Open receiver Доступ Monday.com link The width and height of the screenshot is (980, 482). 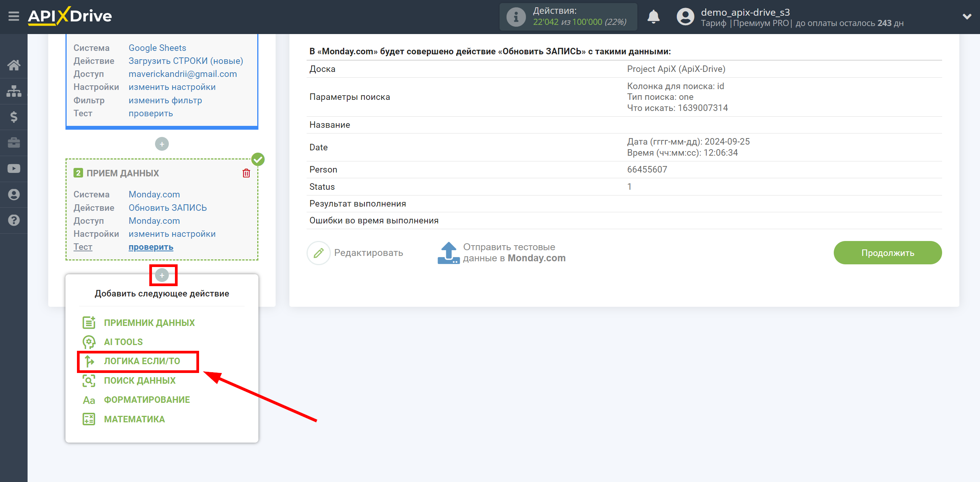pyautogui.click(x=154, y=221)
